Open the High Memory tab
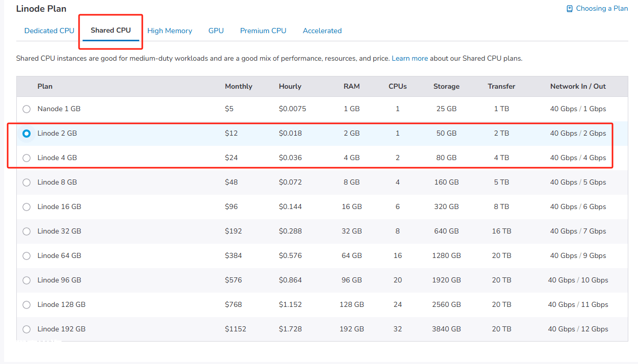The image size is (638, 364). pos(170,31)
